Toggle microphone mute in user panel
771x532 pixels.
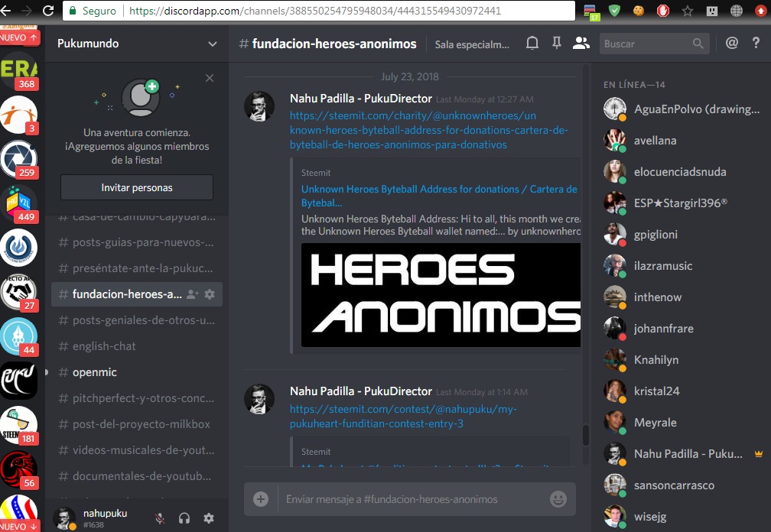(160, 518)
